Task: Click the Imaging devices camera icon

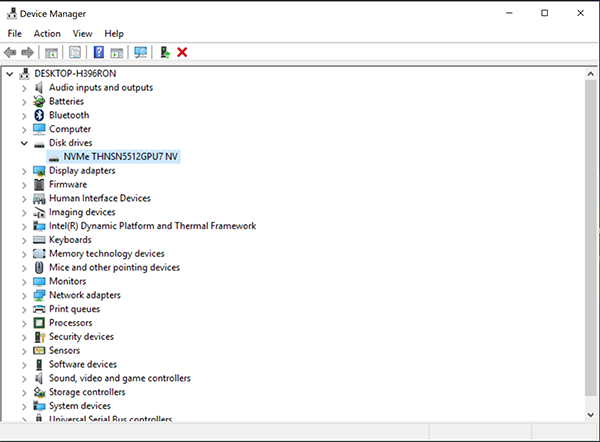Action: coord(39,212)
